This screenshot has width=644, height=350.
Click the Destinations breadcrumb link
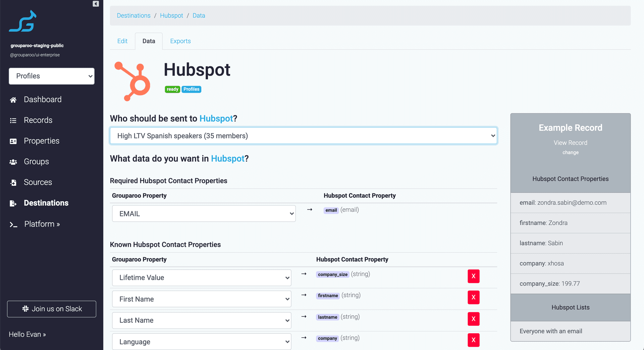[133, 15]
